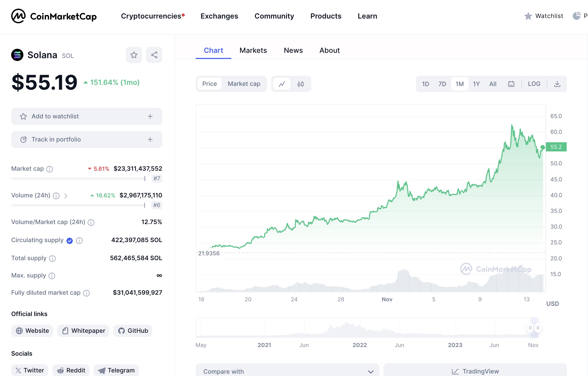Select the Market cap chart toggle
Screen dimensions: 588x376
coord(244,84)
